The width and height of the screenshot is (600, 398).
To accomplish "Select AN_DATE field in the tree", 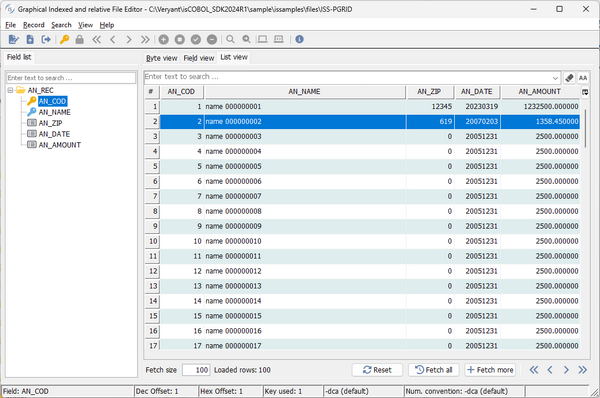I will coord(54,134).
